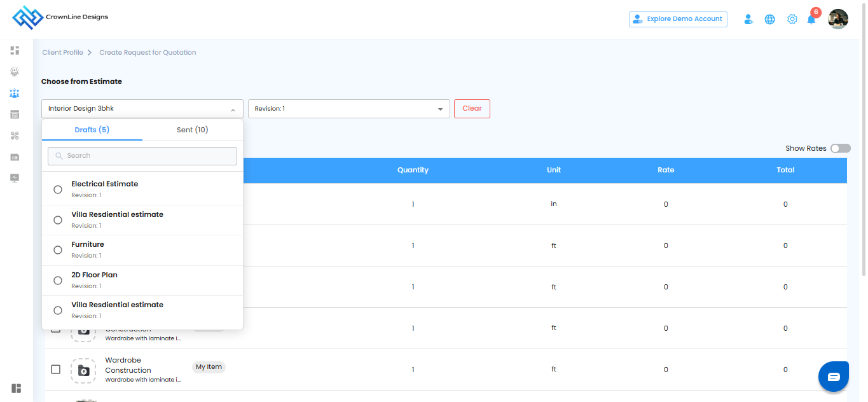The height and width of the screenshot is (402, 868).
Task: Click "Furniture" item title
Action: pos(88,244)
